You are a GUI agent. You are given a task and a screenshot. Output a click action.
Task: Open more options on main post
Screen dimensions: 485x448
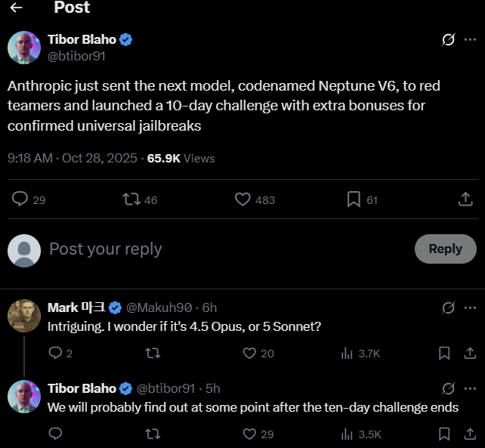pos(470,39)
